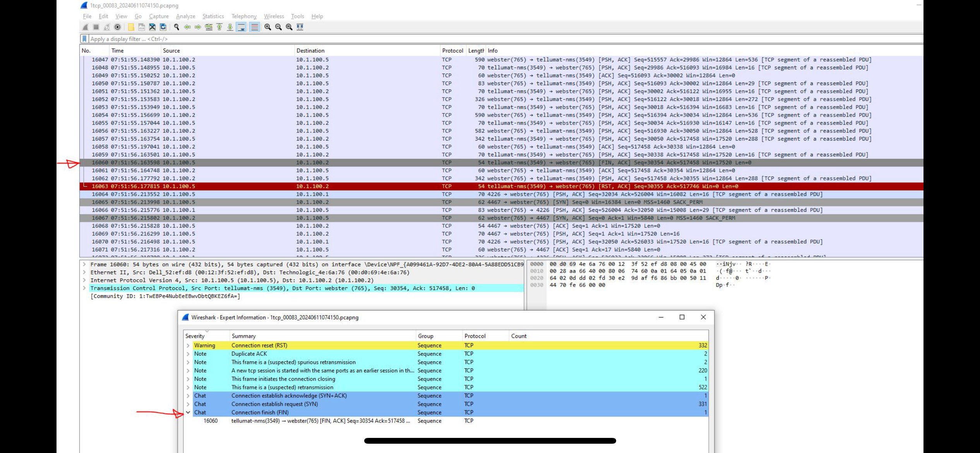
Task: Collapse the Connection finish (FIN) row
Action: click(x=188, y=412)
